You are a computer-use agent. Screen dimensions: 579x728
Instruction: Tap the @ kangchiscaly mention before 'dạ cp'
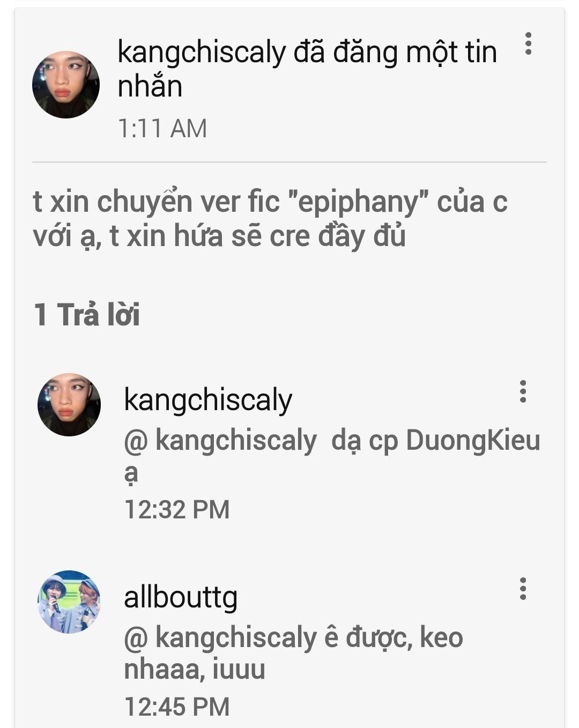point(220,441)
